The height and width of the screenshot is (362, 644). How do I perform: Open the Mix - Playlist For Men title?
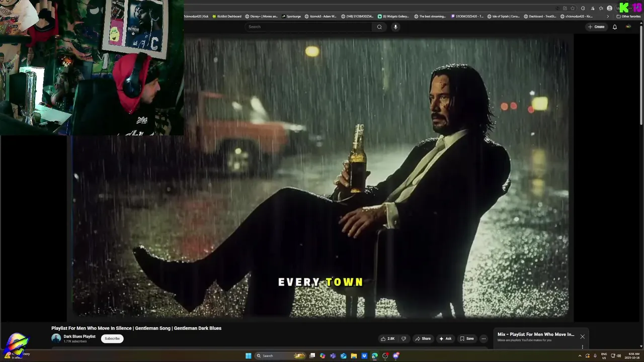[x=536, y=334]
